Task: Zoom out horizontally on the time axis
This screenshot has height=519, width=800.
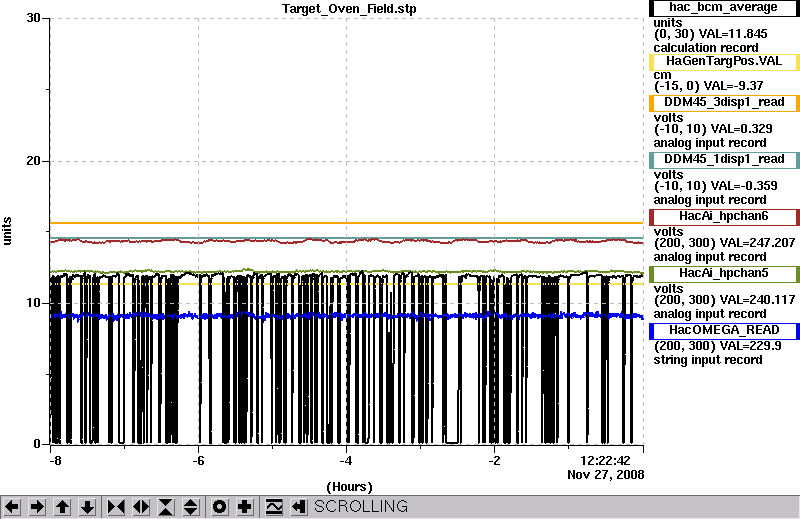Action: click(141, 507)
